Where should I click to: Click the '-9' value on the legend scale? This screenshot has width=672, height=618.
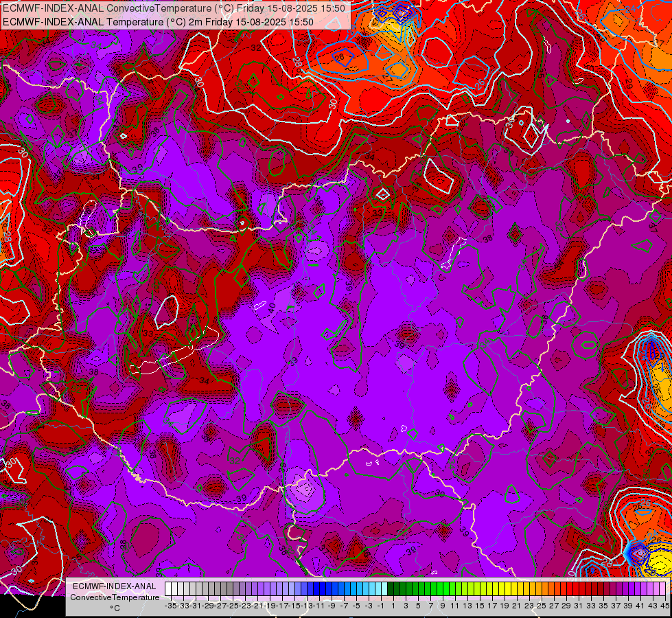coord(332,606)
